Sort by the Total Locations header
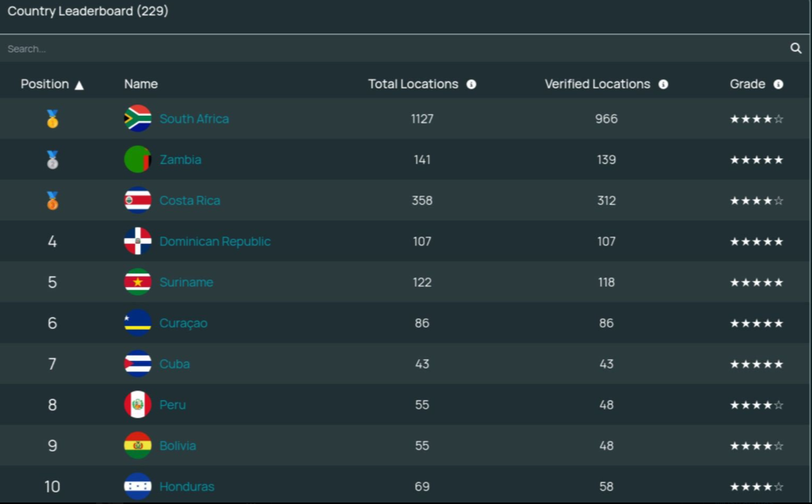Viewport: 812px width, 504px height. (x=413, y=85)
